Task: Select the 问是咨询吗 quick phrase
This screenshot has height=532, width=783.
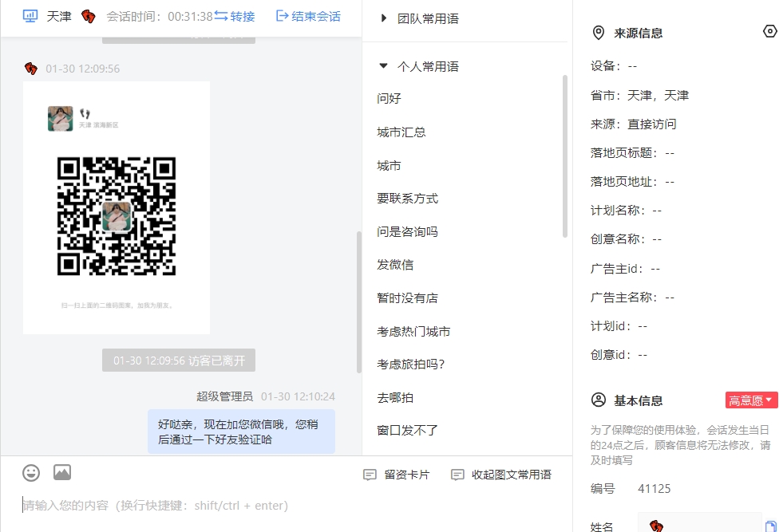Action: pos(408,231)
